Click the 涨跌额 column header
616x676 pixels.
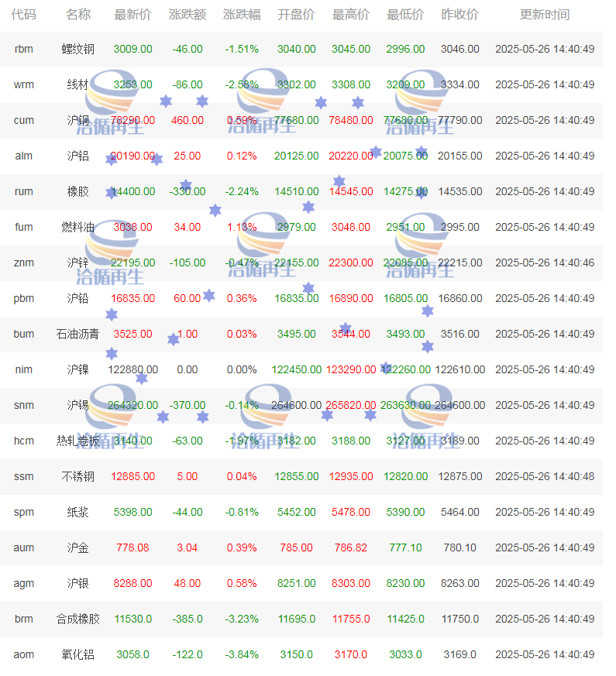coord(188,15)
